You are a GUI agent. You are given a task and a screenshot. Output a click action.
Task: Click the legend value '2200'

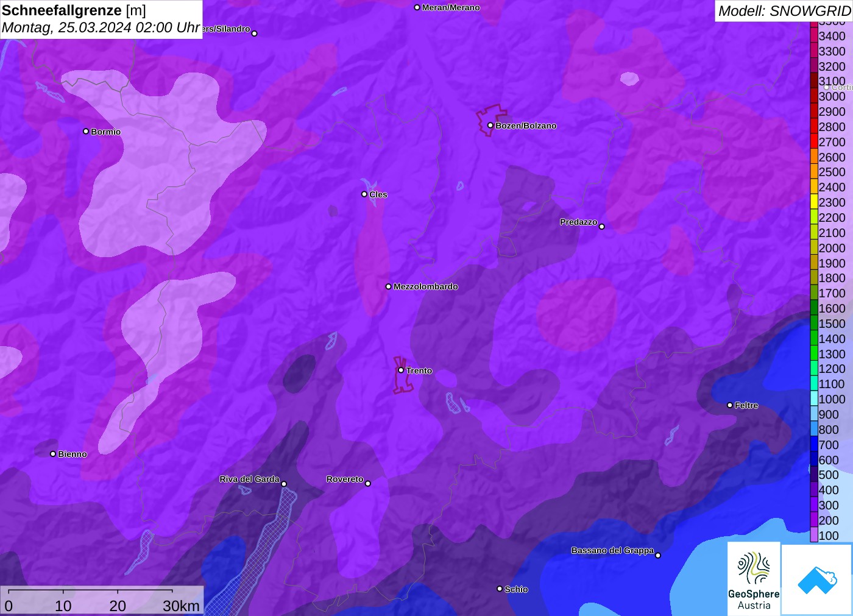(832, 218)
